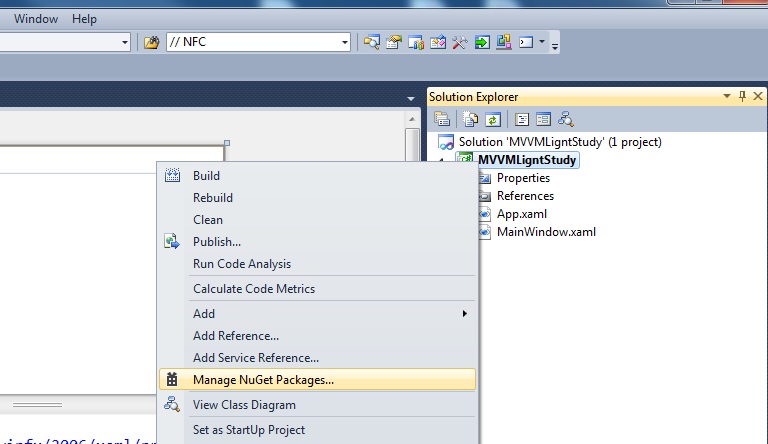Click the hammer and wrench tools icon
Image resolution: width=768 pixels, height=444 pixels.
[x=459, y=42]
